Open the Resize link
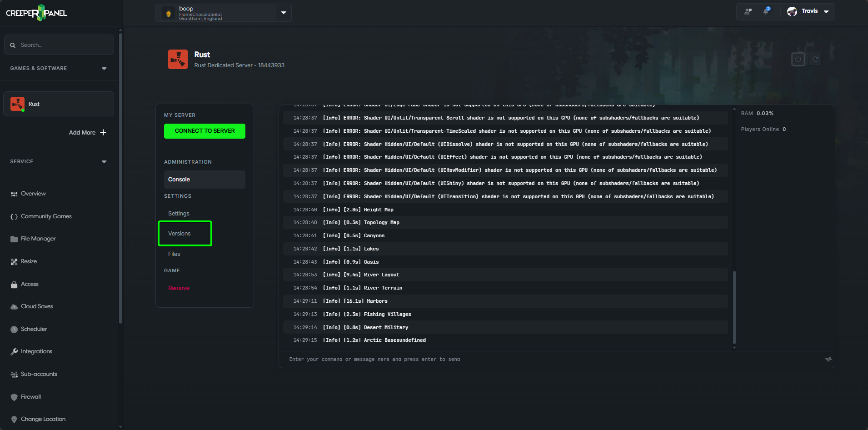 click(x=29, y=261)
